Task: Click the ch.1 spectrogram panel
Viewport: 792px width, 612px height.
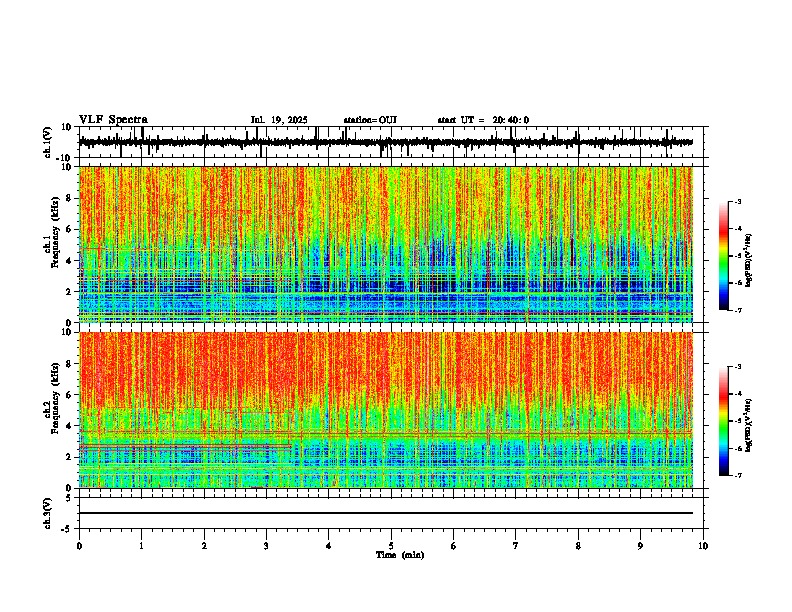Action: pyautogui.click(x=386, y=244)
